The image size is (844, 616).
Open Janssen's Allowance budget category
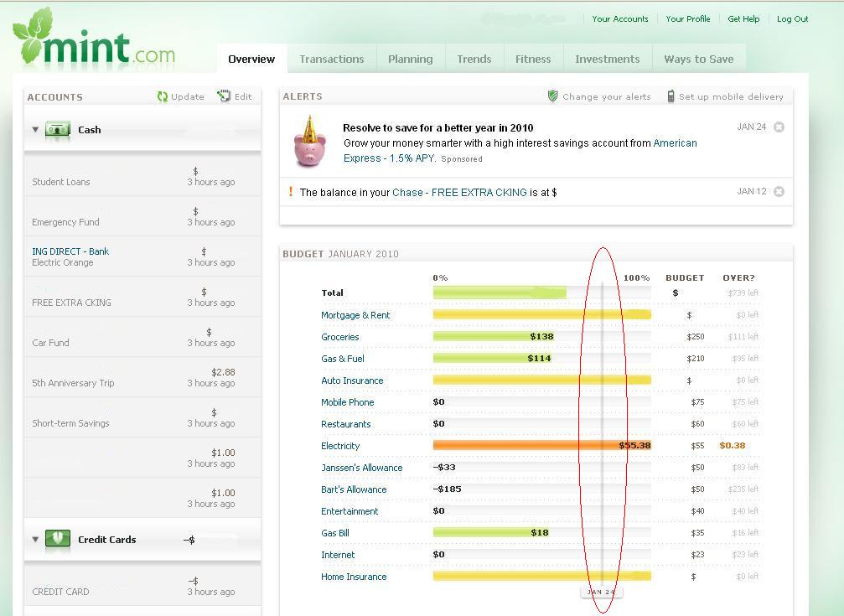coord(362,468)
